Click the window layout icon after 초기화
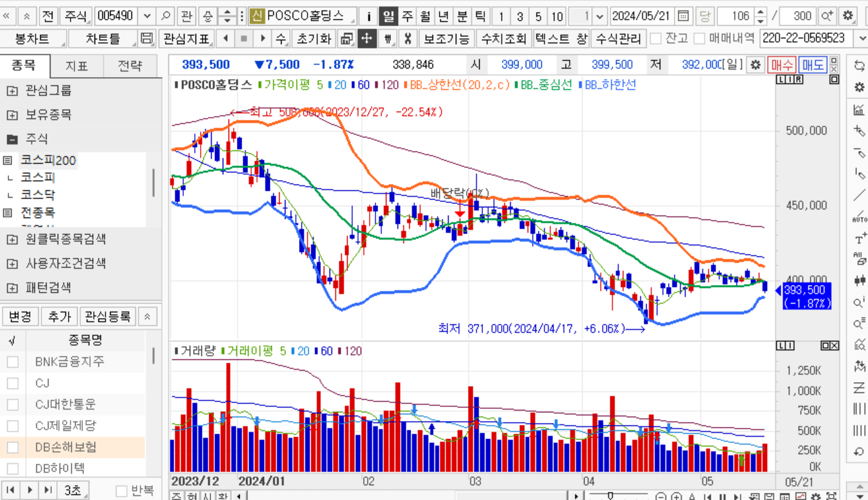Screen dimensions: 868x500 pyautogui.click(x=347, y=39)
